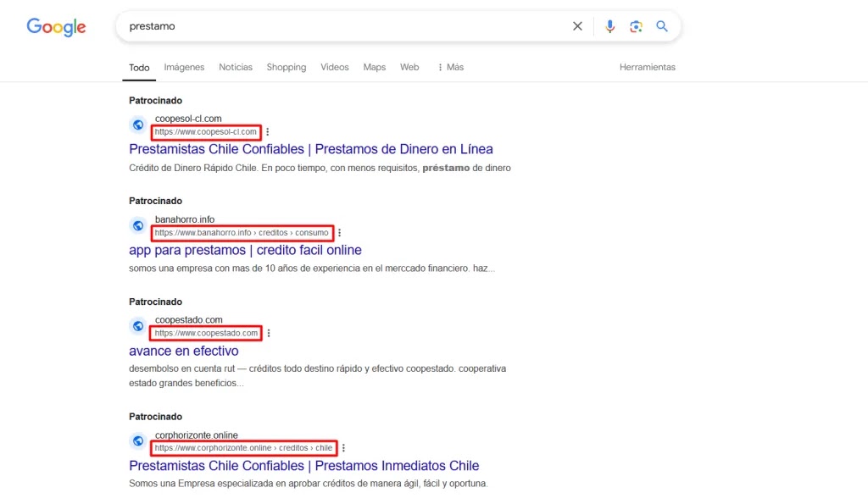
Task: Click the globe favicon for corphorizonte.online
Action: [x=138, y=441]
